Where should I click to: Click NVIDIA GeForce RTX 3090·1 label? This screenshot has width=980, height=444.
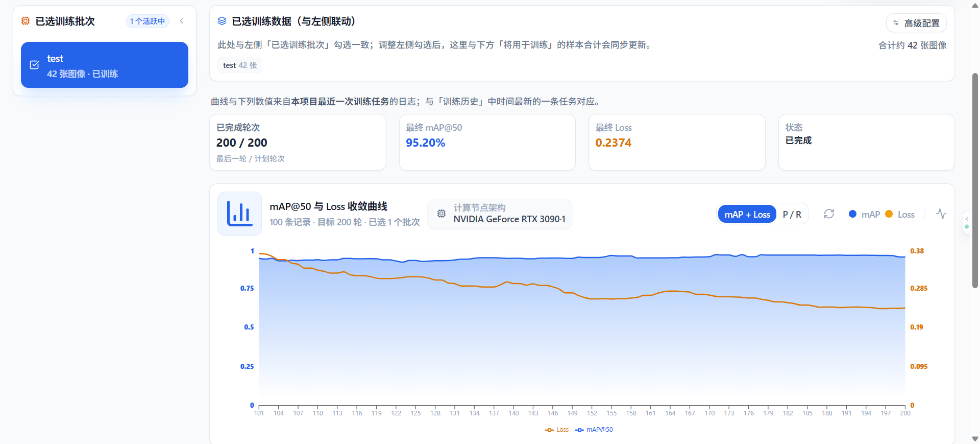[509, 219]
